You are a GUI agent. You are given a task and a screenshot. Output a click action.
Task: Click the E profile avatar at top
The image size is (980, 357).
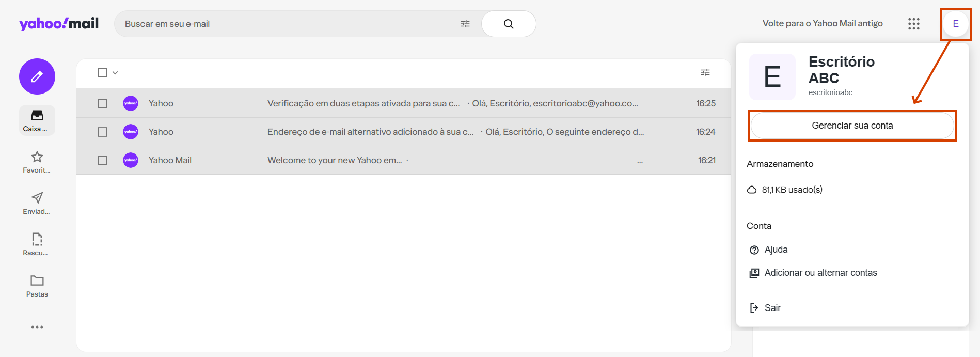click(956, 24)
